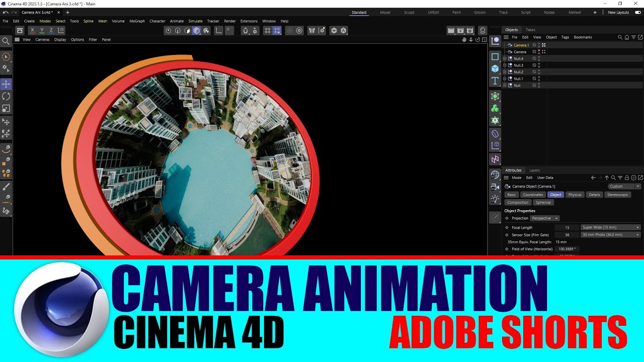Select the Move tool in left toolbar
The width and height of the screenshot is (644, 362).
[6, 84]
